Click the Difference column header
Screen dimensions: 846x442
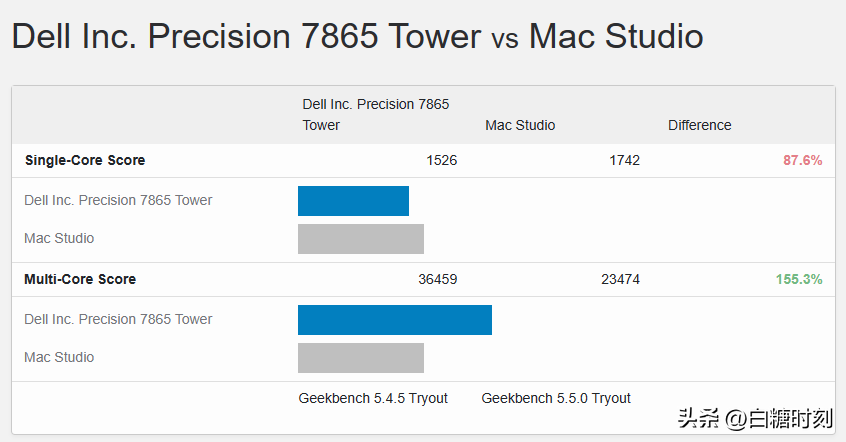tap(700, 125)
